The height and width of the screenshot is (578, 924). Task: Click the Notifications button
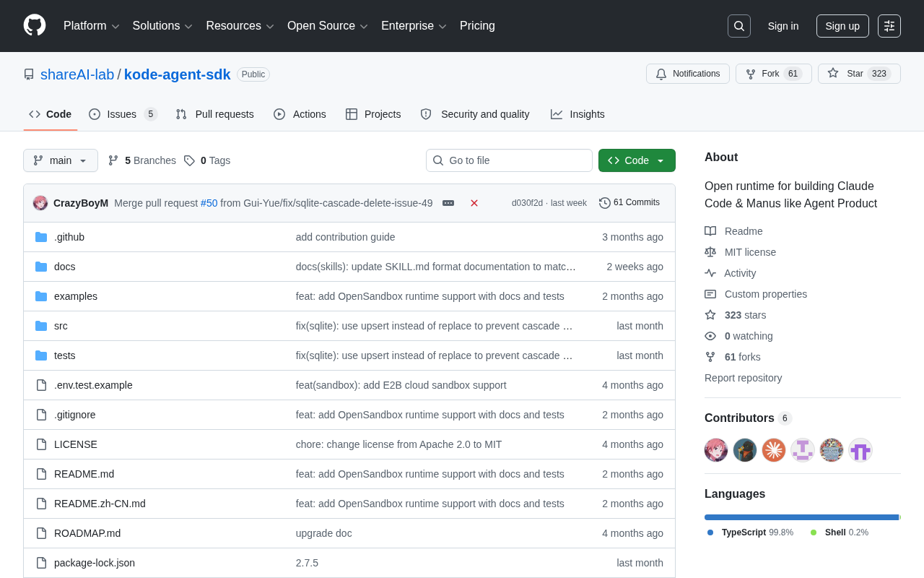pyautogui.click(x=688, y=74)
